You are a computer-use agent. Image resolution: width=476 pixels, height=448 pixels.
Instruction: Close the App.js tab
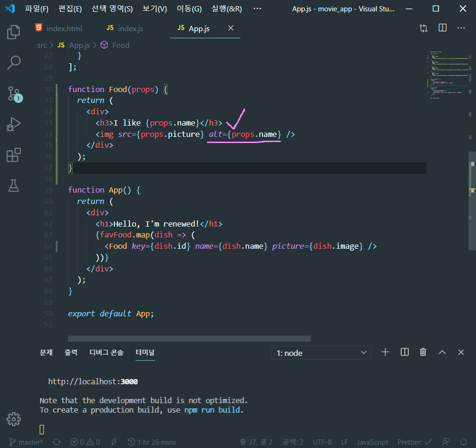[231, 28]
